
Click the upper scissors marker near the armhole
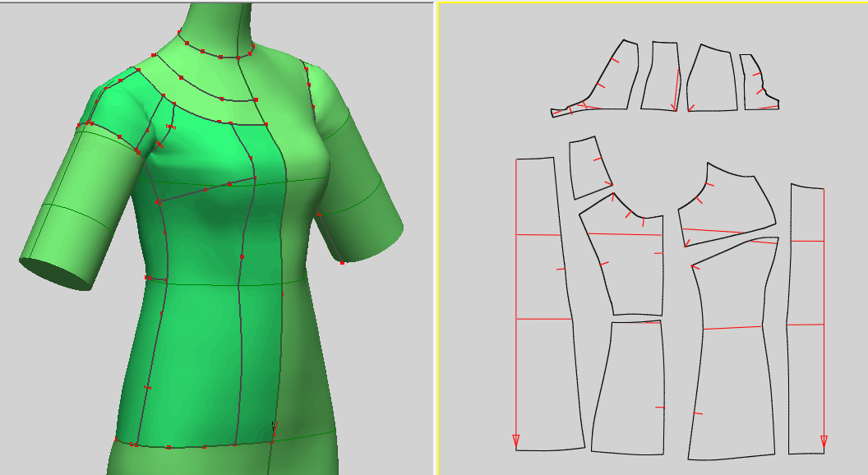tap(170, 127)
